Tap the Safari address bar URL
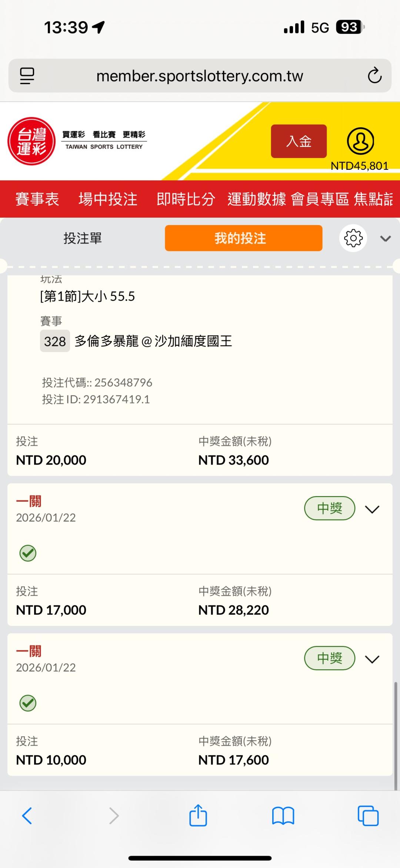The width and height of the screenshot is (400, 868). click(x=200, y=76)
